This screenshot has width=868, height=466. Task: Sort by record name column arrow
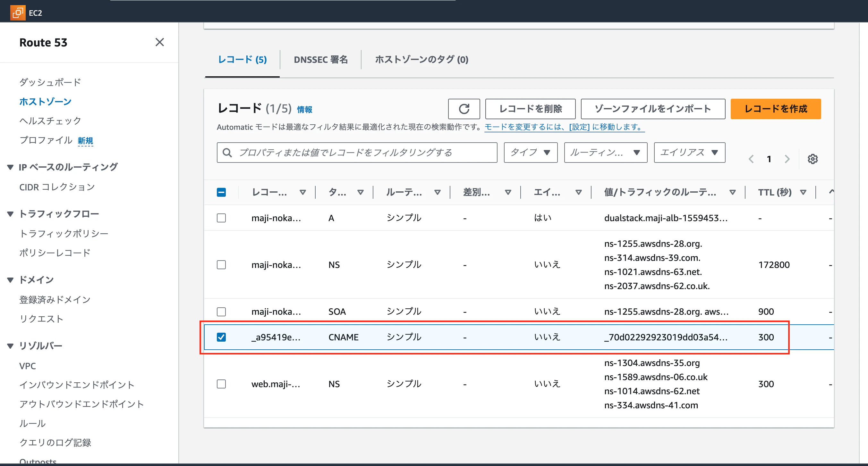[302, 192]
